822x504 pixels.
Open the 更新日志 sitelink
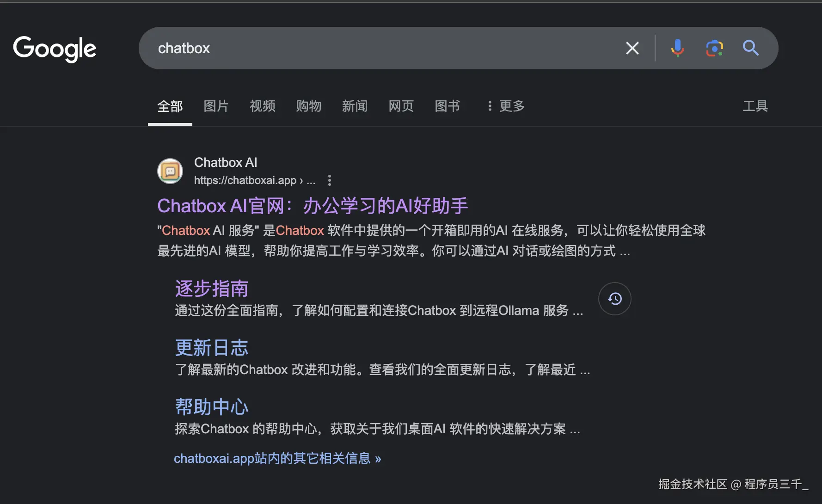pos(212,348)
